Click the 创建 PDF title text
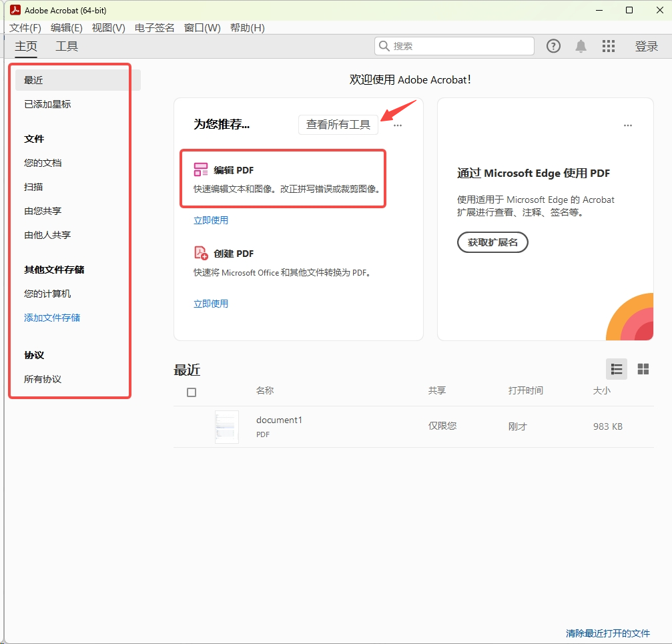Screen dimensions: 672x644 coord(234,254)
